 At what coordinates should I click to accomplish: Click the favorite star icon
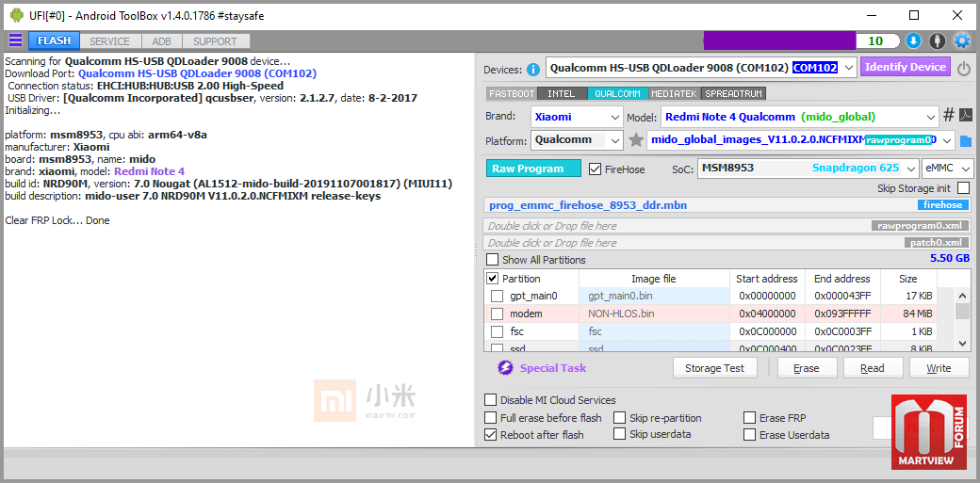point(636,140)
